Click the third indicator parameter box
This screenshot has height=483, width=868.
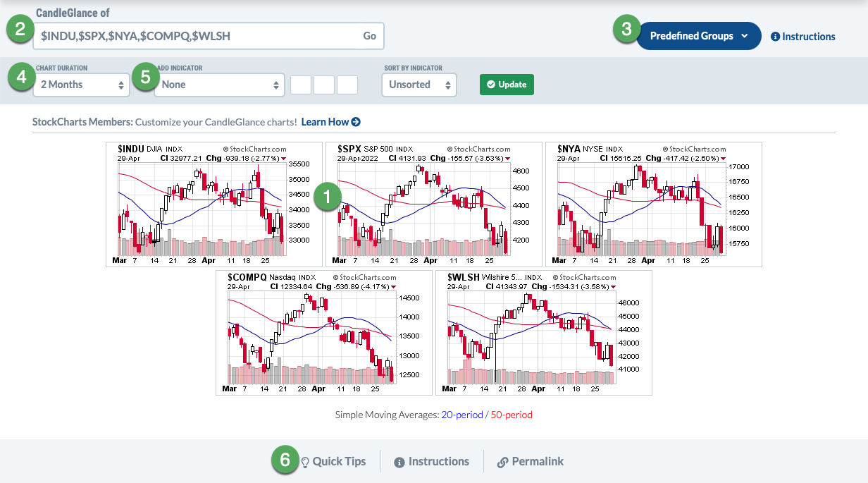point(347,85)
